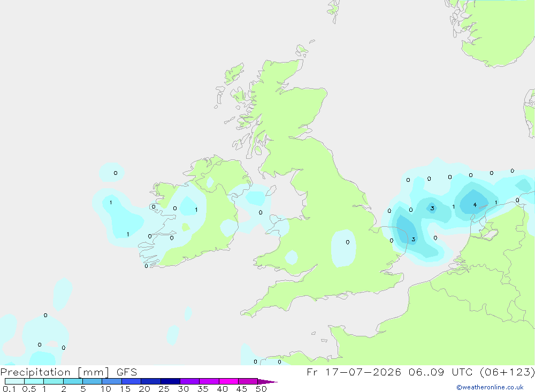Select the 15–20 mm royal blue swatch
This screenshot has height=392, width=535.
point(131,381)
